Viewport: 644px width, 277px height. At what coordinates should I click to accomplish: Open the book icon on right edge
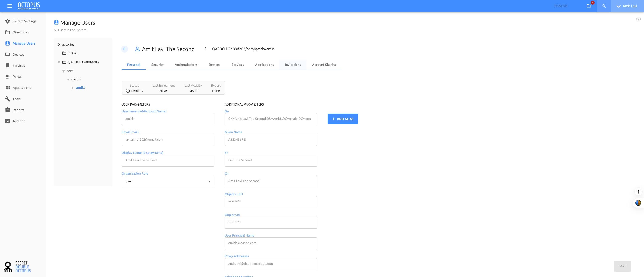[638, 192]
